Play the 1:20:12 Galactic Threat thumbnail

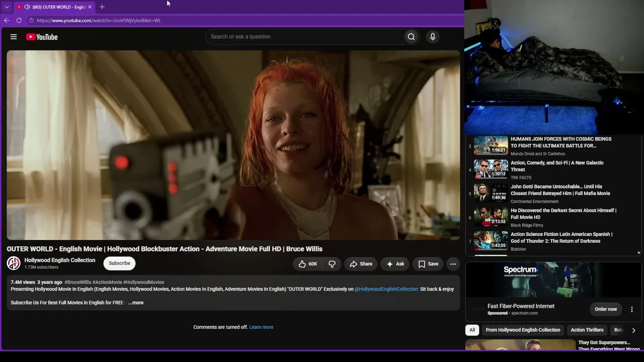tap(491, 169)
